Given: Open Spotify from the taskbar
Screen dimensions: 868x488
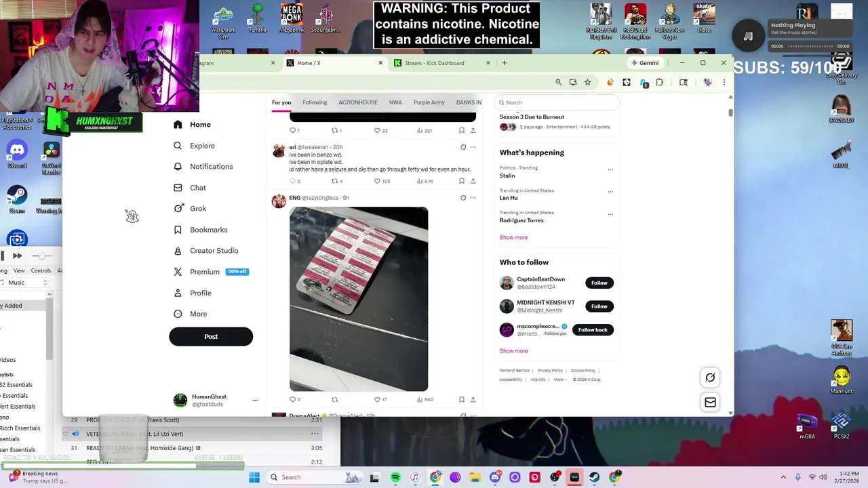Looking at the screenshot, I should 395,477.
